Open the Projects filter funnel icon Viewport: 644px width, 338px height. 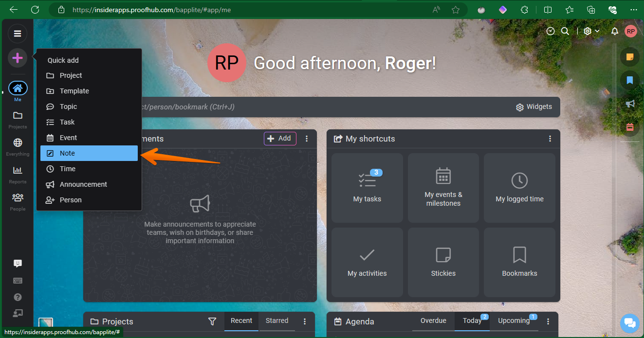(212, 321)
